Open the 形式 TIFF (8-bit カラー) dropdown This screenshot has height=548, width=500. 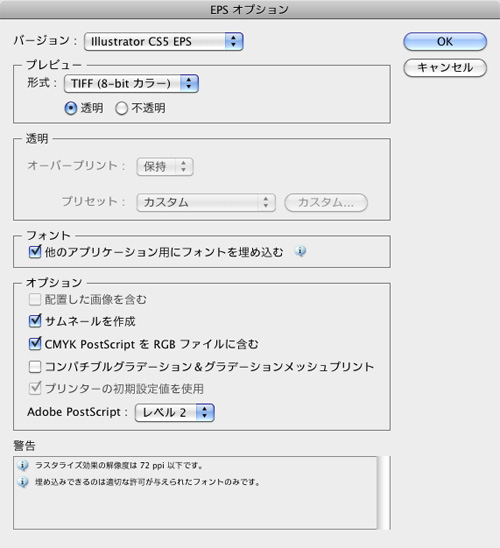click(x=131, y=84)
